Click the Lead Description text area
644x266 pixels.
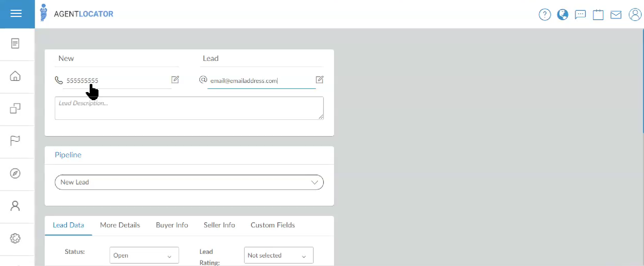[x=189, y=108]
